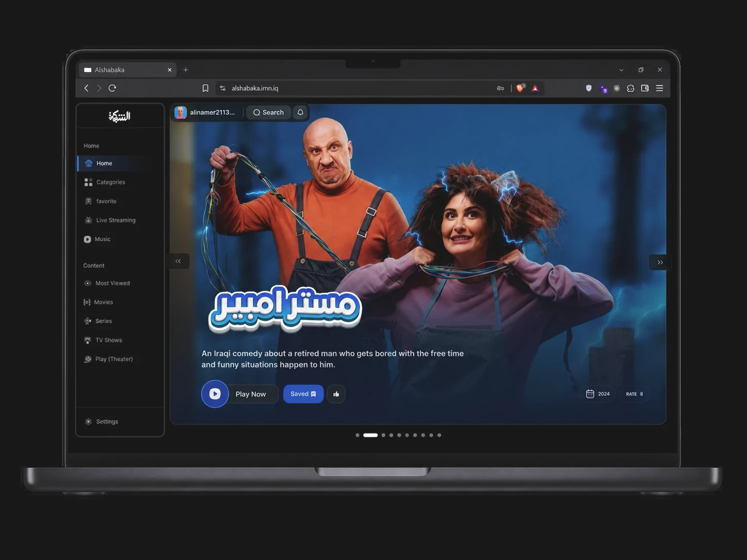Image resolution: width=747 pixels, height=560 pixels.
Task: Select the third carousel dot
Action: (383, 435)
